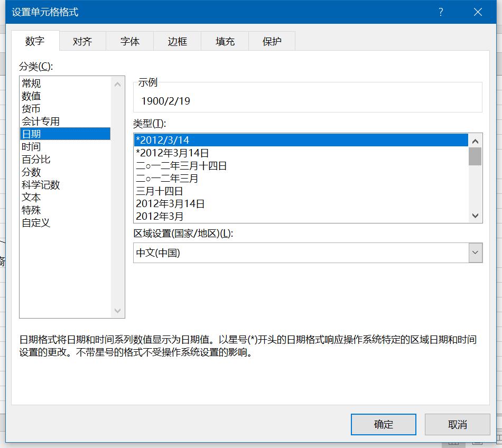The image size is (502, 448).
Task: Select 时间 in the category list
Action: click(36, 146)
